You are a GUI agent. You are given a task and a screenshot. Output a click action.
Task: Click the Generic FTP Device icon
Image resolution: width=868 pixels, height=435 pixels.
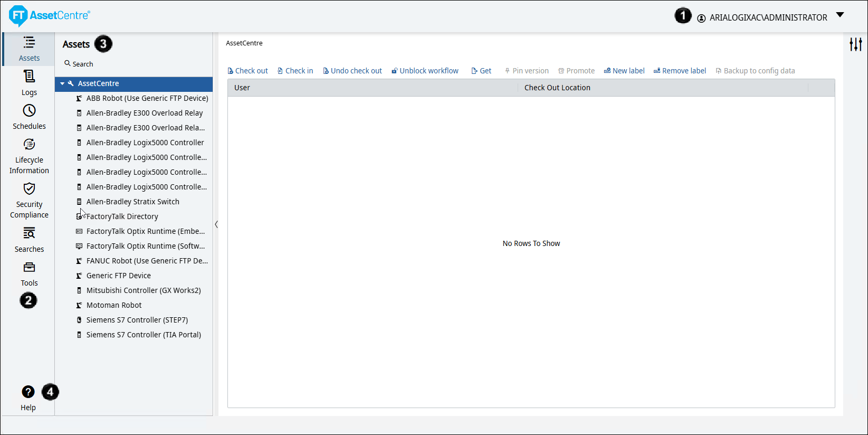tap(79, 276)
